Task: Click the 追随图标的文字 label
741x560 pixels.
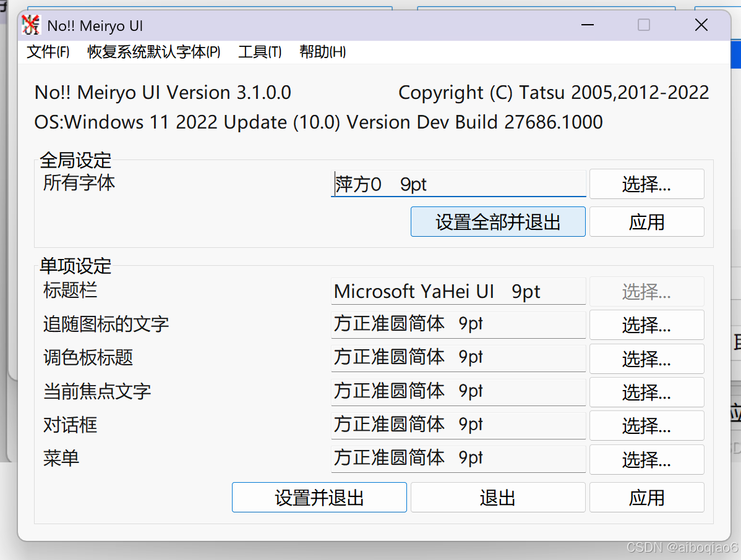Action: point(106,324)
